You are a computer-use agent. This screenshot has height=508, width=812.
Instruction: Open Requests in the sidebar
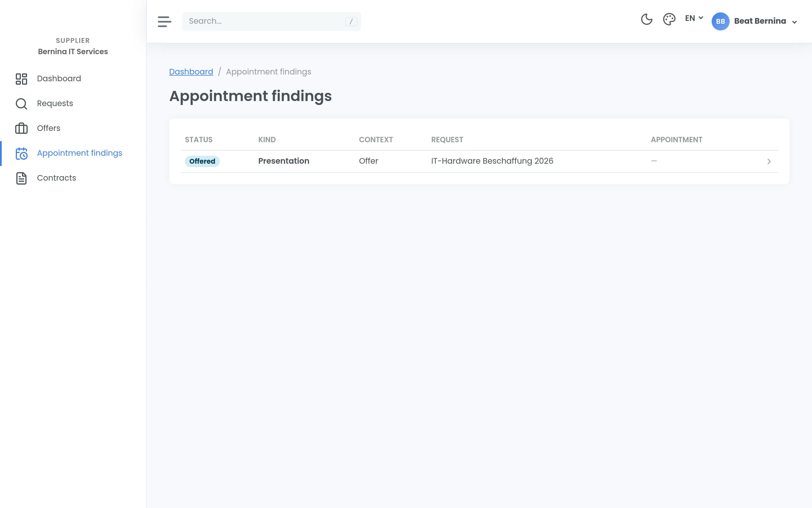pyautogui.click(x=55, y=104)
